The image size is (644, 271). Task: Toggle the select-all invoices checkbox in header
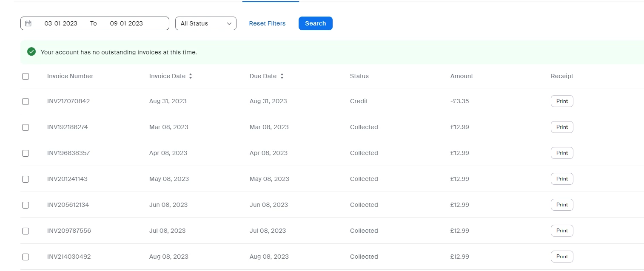pyautogui.click(x=26, y=76)
